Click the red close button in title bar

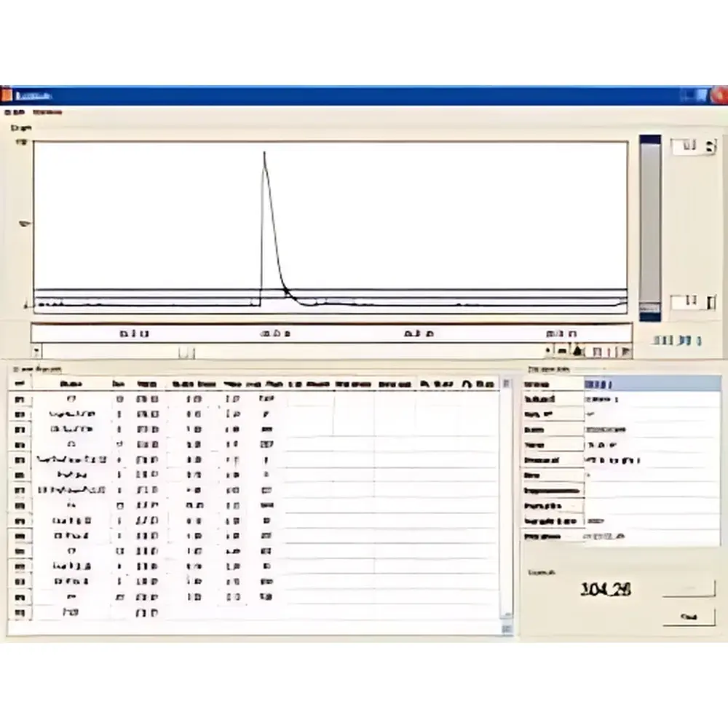coord(719,95)
